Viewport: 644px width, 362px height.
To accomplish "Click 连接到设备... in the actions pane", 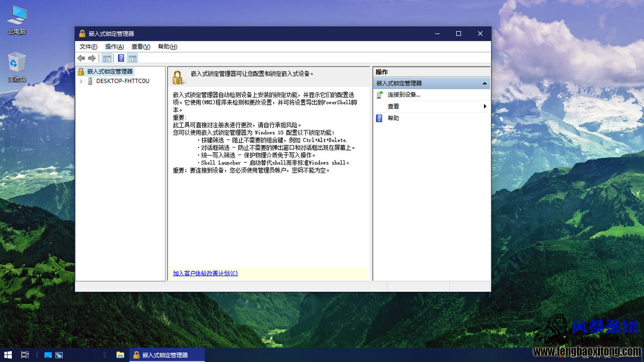I will (404, 94).
